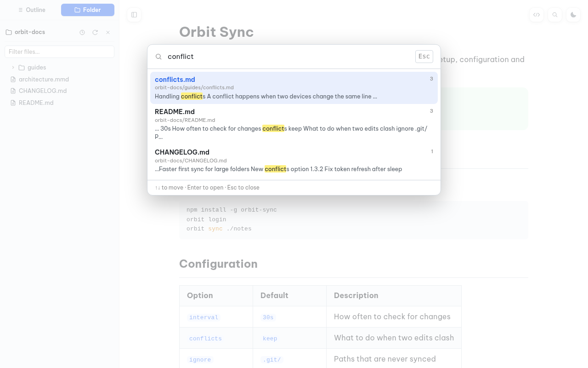Open CHANGELOG.md in file tree
Viewport: 588px width, 368px height.
pos(43,91)
